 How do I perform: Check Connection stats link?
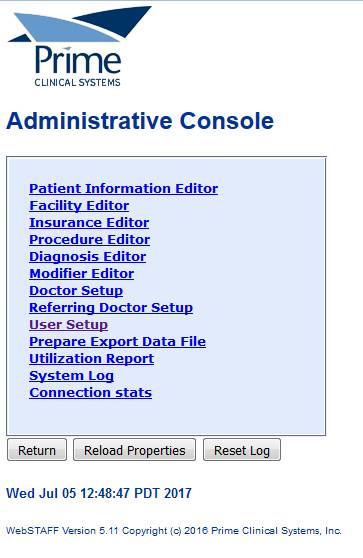click(90, 393)
